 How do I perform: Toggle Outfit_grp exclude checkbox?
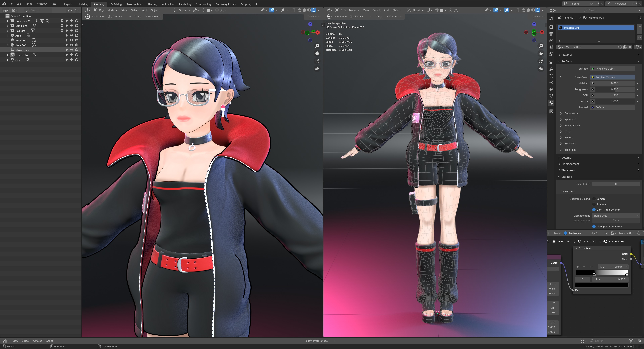62,26
